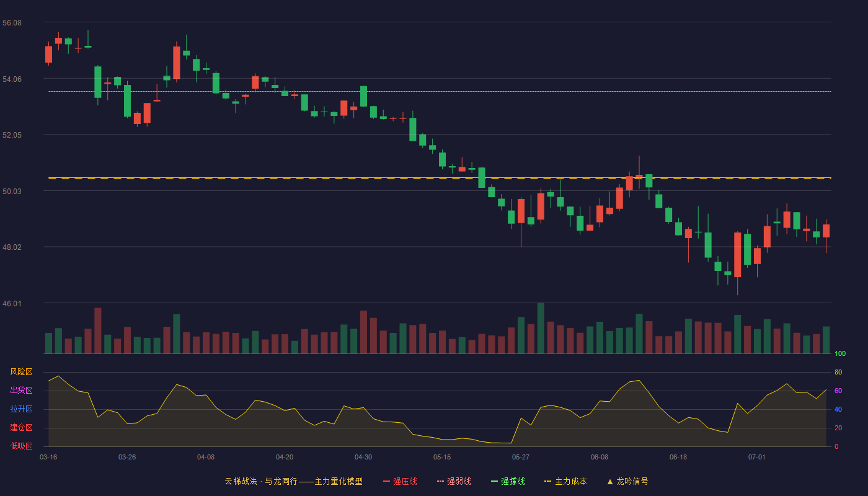The height and width of the screenshot is (496, 868).
Task: Select the 云梯战法 · 与龙同行 model title legend
Action: click(x=293, y=481)
